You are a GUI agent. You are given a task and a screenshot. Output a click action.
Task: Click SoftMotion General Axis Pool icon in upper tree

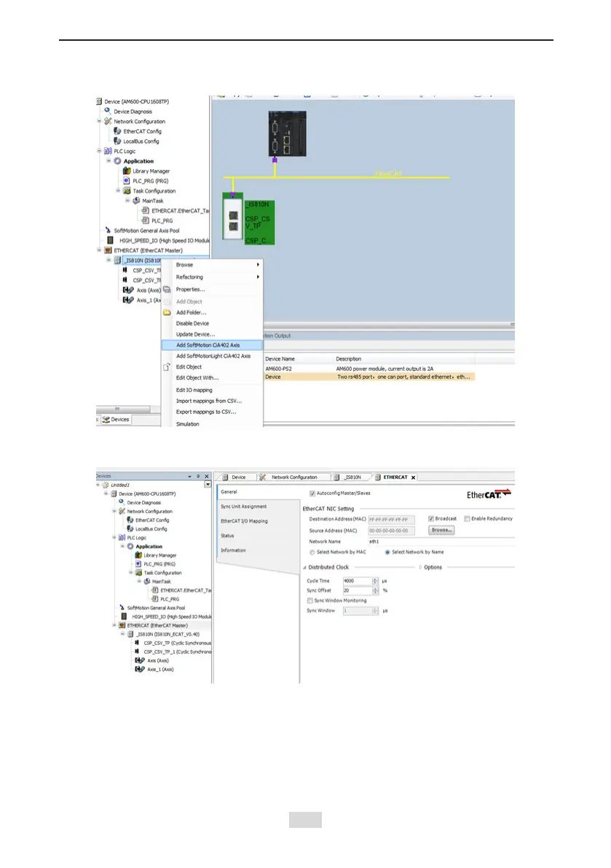pos(108,230)
